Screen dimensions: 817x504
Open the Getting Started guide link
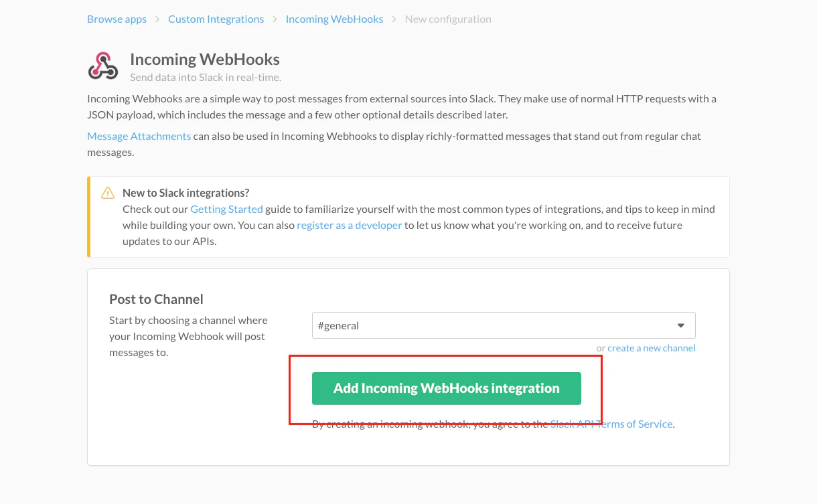tap(226, 209)
